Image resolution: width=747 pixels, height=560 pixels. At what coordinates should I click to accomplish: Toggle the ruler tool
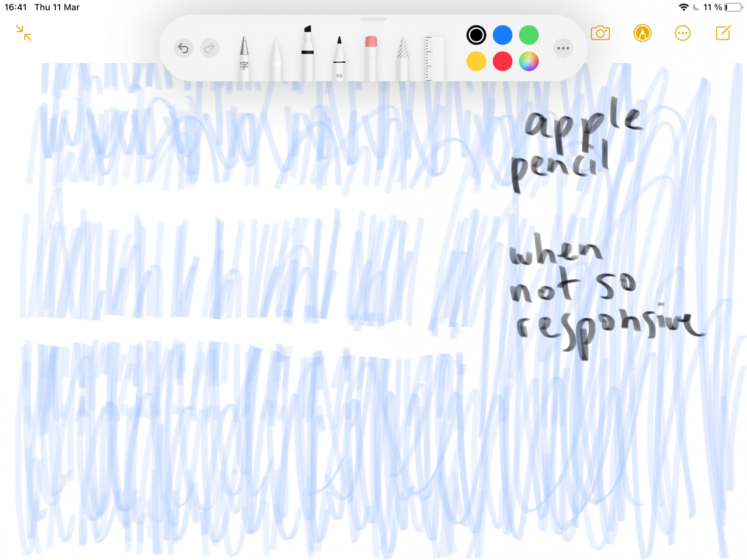click(434, 59)
